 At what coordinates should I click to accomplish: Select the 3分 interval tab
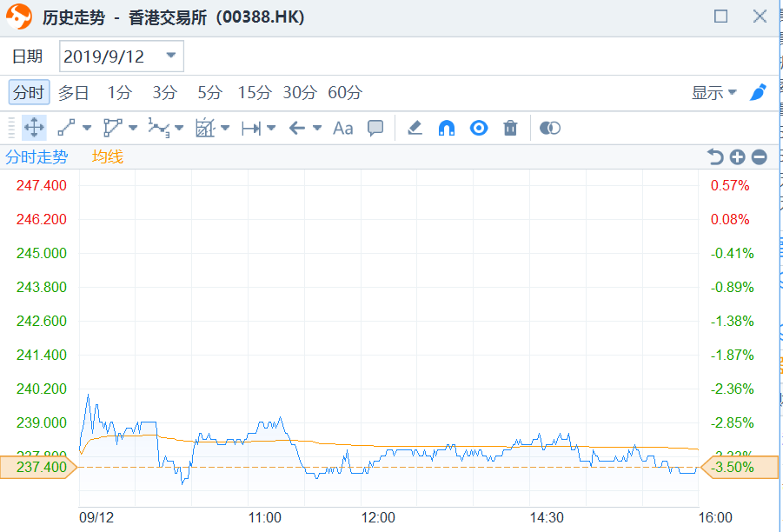tap(165, 92)
